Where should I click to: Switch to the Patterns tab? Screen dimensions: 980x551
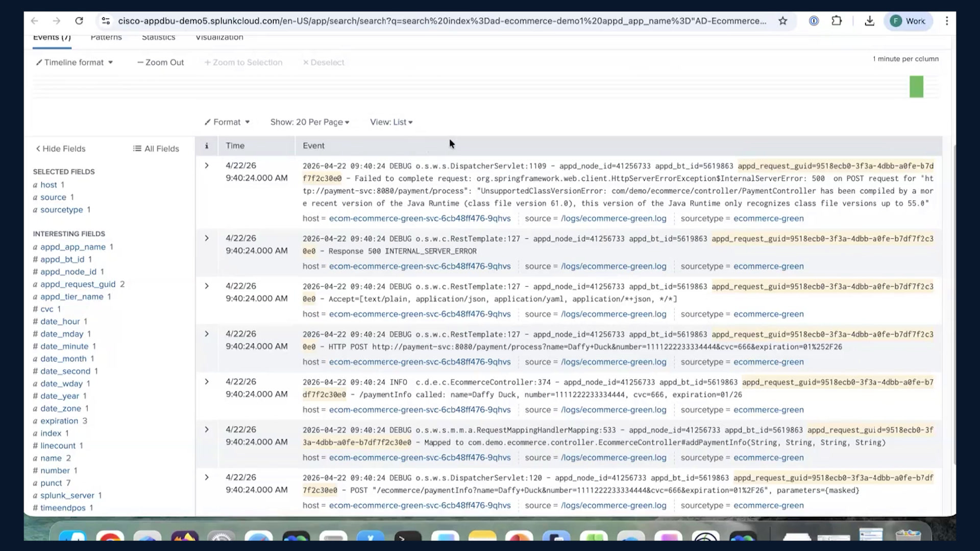(x=106, y=37)
